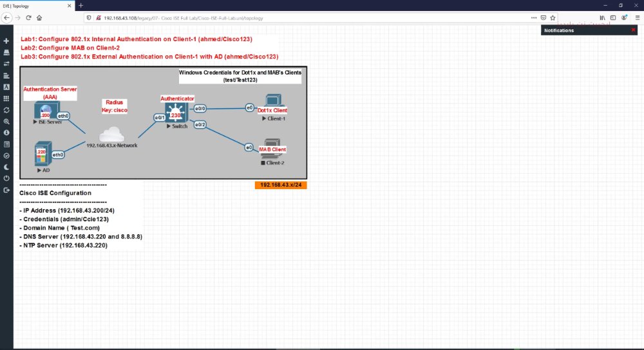Screen dimensions: 644x350
Task: Reload the page with browser refresh
Action: click(28, 17)
